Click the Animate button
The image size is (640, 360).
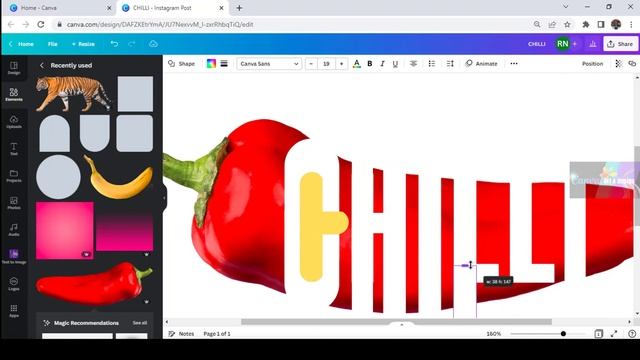pyautogui.click(x=482, y=64)
